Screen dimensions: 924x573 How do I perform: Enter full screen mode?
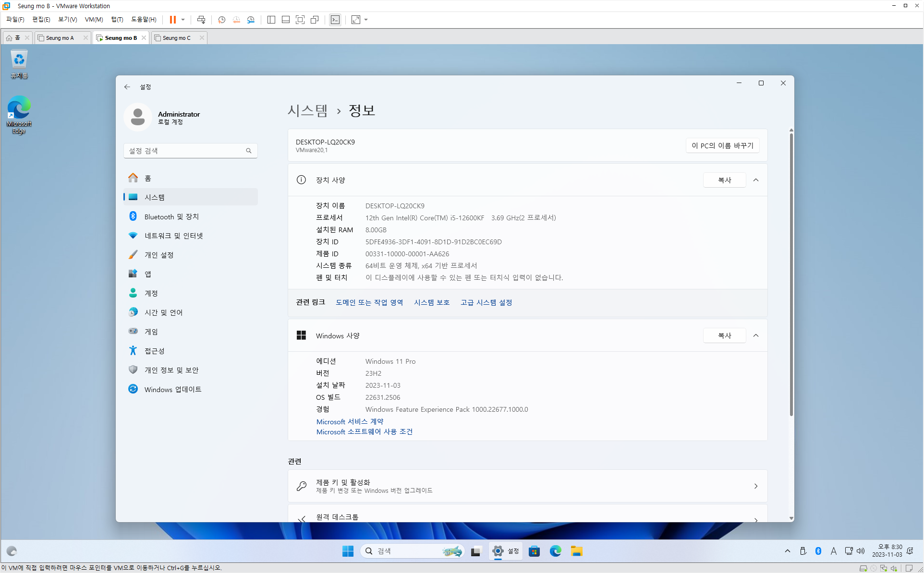[300, 20]
